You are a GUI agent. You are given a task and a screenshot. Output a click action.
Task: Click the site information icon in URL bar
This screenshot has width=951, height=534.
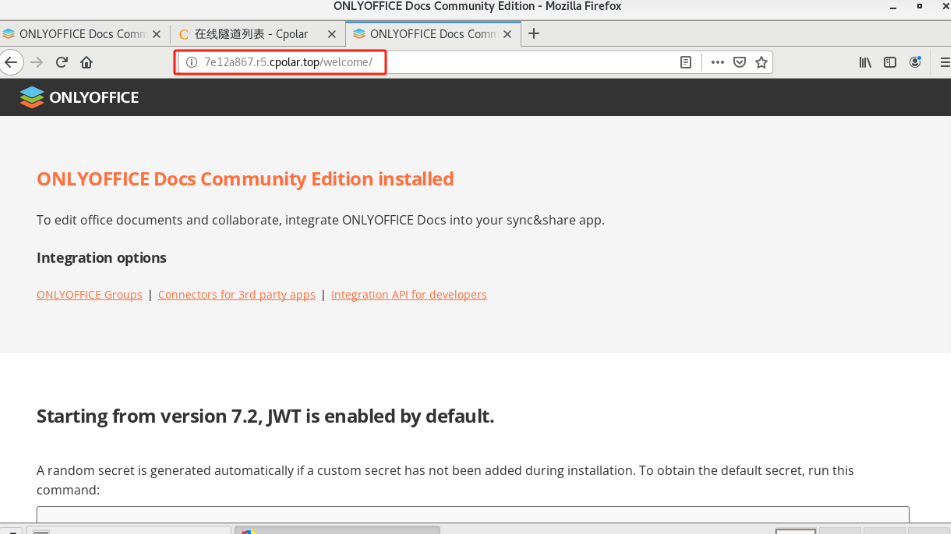click(191, 62)
